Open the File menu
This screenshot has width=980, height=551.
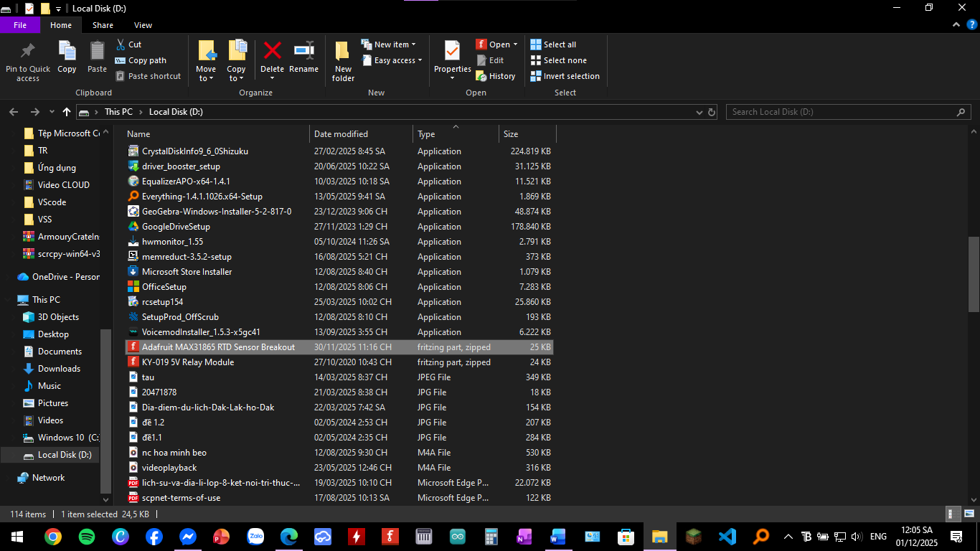click(x=20, y=25)
